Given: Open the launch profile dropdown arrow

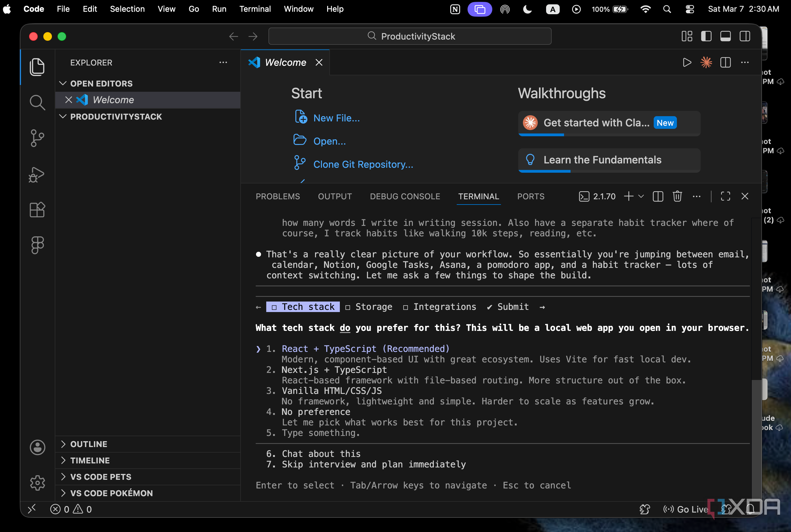Looking at the screenshot, I should [641, 196].
